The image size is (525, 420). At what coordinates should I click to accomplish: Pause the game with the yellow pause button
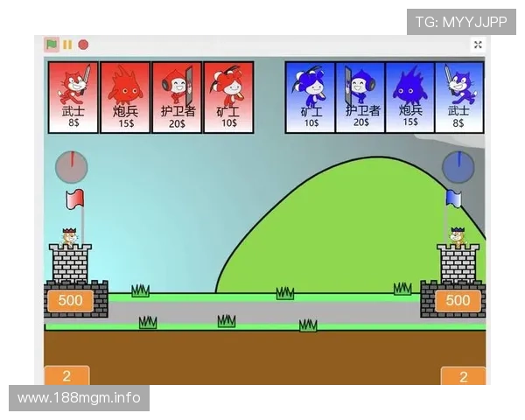click(x=67, y=44)
